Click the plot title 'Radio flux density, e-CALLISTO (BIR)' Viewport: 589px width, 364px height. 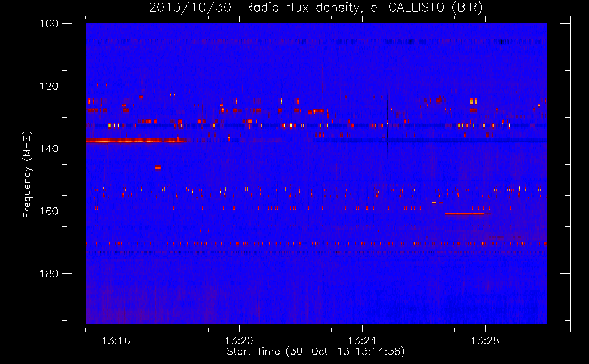pyautogui.click(x=363, y=8)
